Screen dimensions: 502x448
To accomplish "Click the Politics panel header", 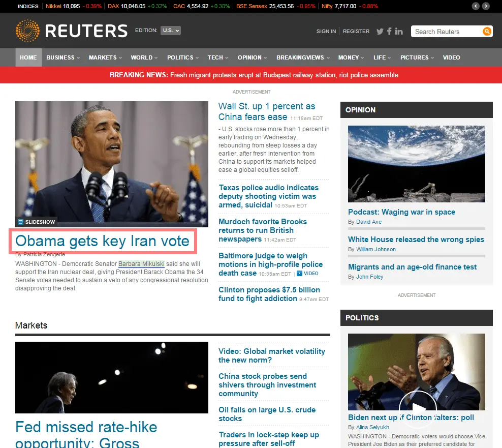I will click(x=417, y=318).
